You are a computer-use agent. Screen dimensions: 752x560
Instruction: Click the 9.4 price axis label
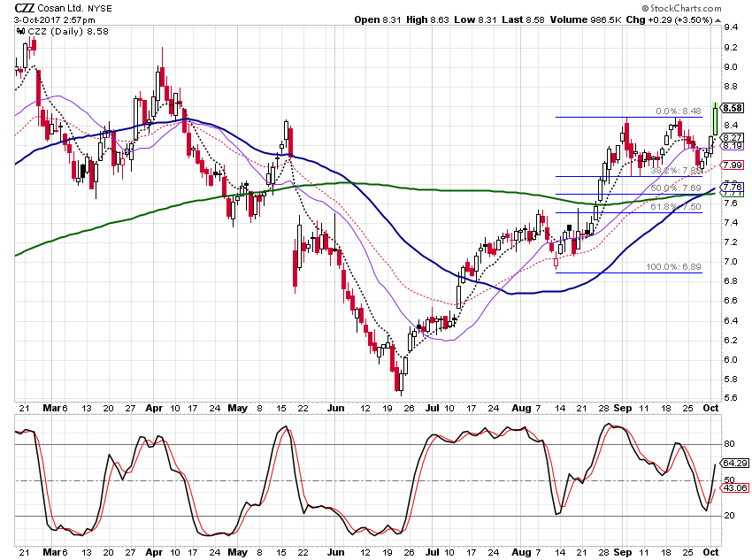pos(731,27)
